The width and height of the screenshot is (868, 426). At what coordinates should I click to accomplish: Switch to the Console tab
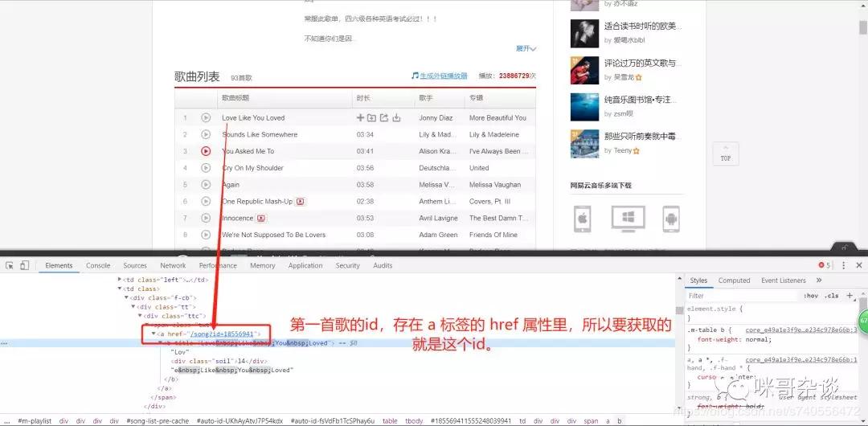[98, 265]
